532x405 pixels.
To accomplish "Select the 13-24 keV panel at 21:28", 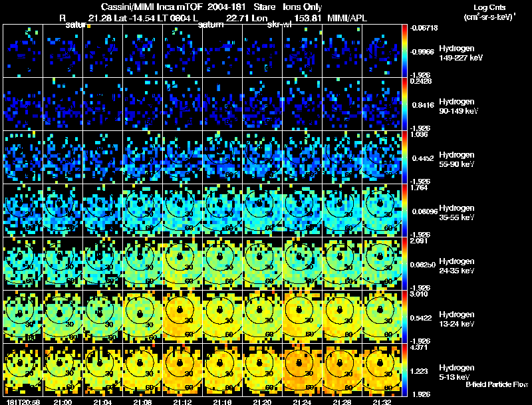I will 342,317.
